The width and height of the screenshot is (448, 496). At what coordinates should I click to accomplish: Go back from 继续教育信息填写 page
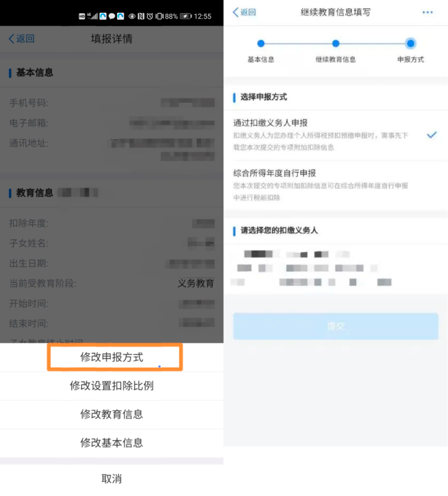tap(244, 12)
